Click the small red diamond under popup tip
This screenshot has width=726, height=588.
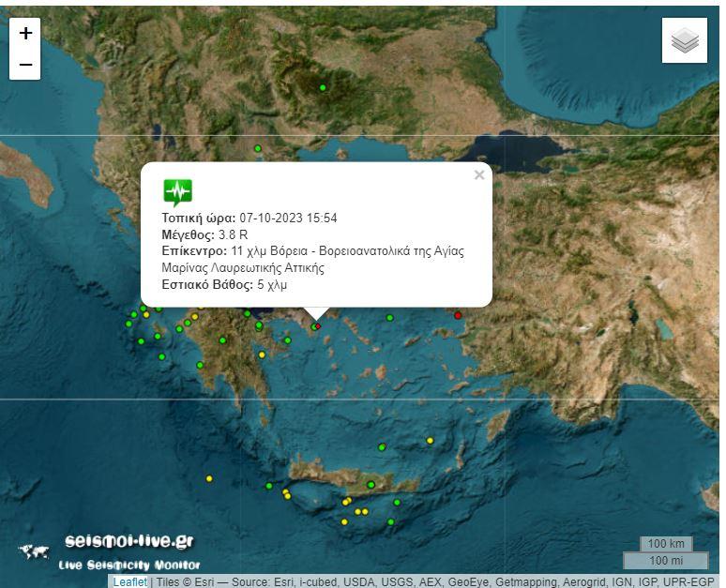(318, 325)
